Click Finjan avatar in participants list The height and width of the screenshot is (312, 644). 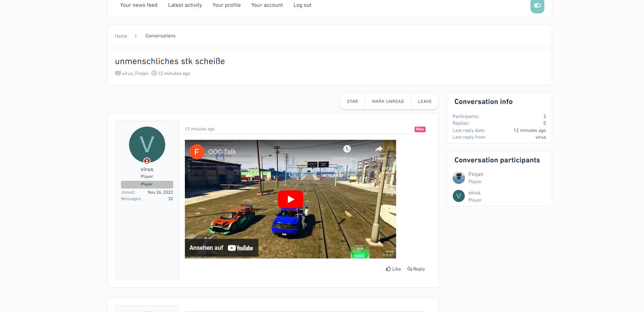(459, 177)
